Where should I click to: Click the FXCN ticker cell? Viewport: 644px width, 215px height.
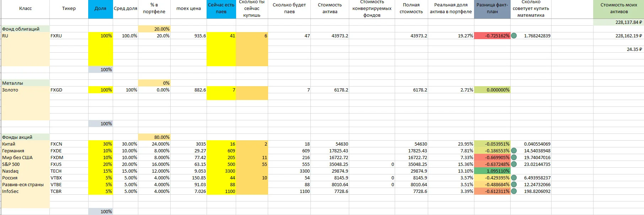69,144
